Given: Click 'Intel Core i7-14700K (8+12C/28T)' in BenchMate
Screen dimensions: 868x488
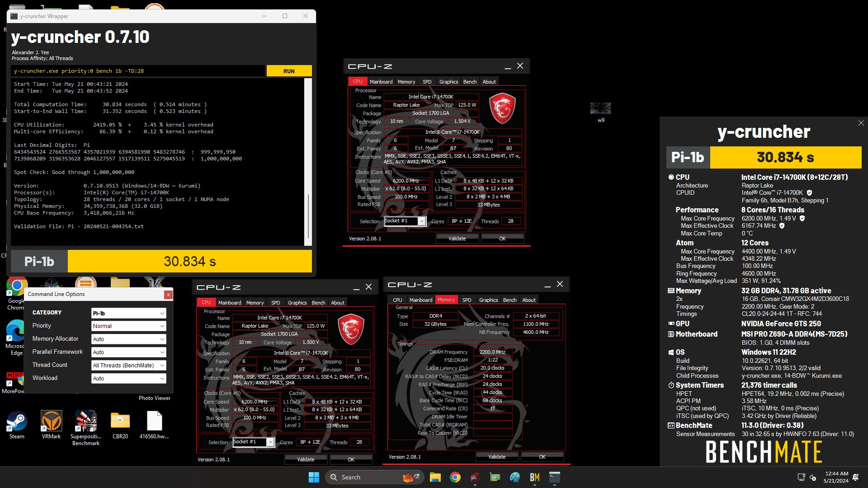Looking at the screenshot, I should 795,178.
